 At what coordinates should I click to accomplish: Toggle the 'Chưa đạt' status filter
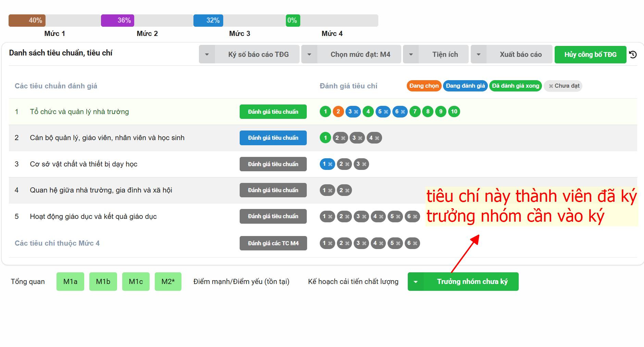[563, 86]
